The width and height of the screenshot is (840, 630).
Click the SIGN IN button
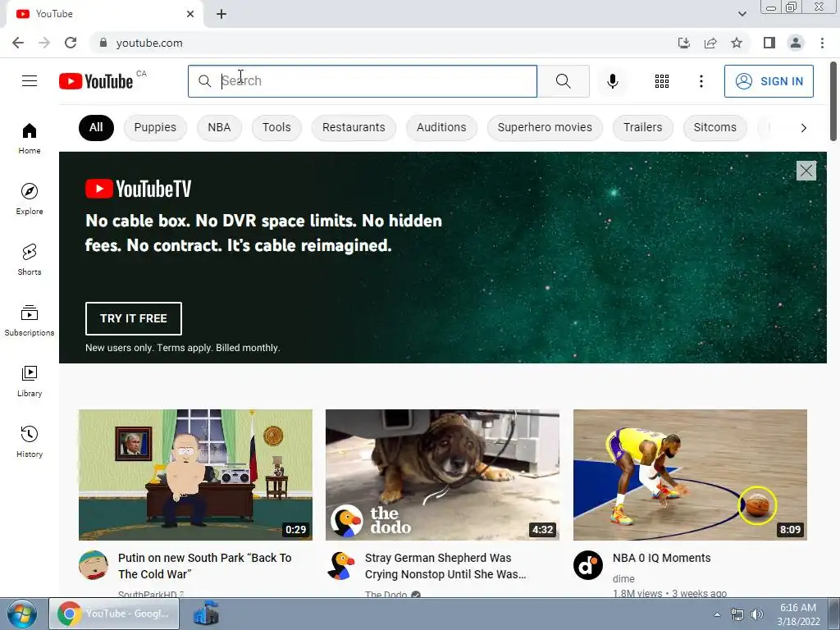tap(769, 81)
